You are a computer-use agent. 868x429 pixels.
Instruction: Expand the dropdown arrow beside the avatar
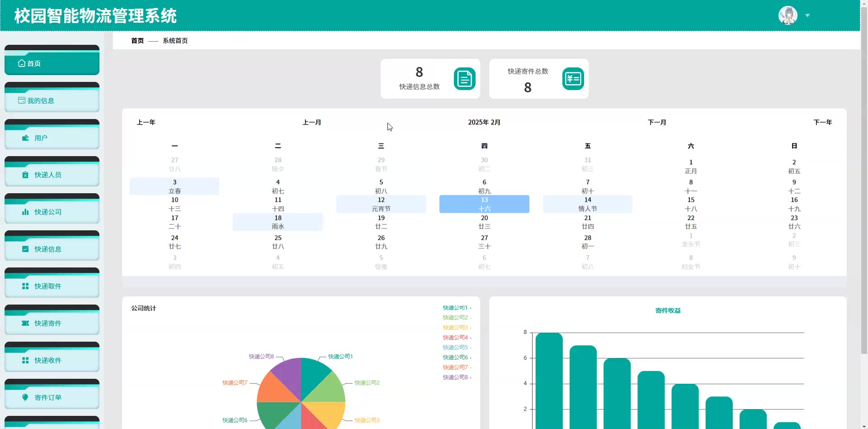(x=807, y=16)
